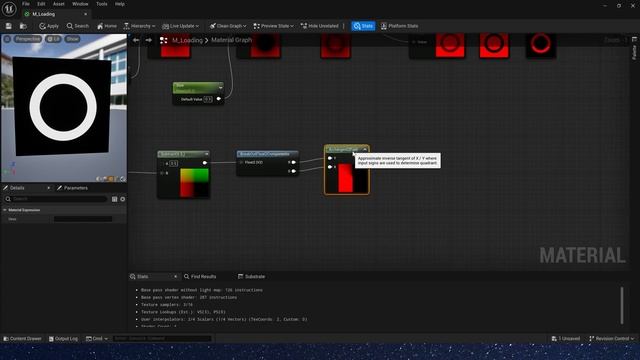This screenshot has height=360, width=640.
Task: Select the BreakOutFloat2Components node header
Action: coord(267,154)
